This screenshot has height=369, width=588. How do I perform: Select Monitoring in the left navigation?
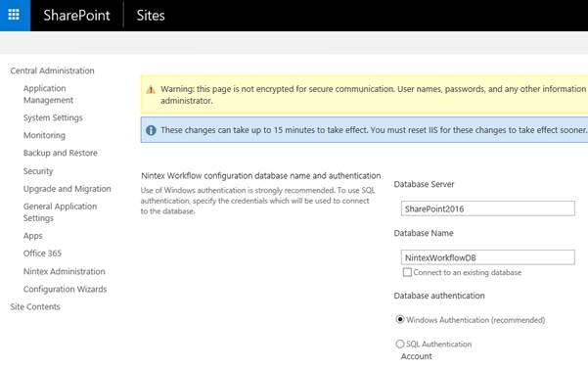tap(44, 135)
